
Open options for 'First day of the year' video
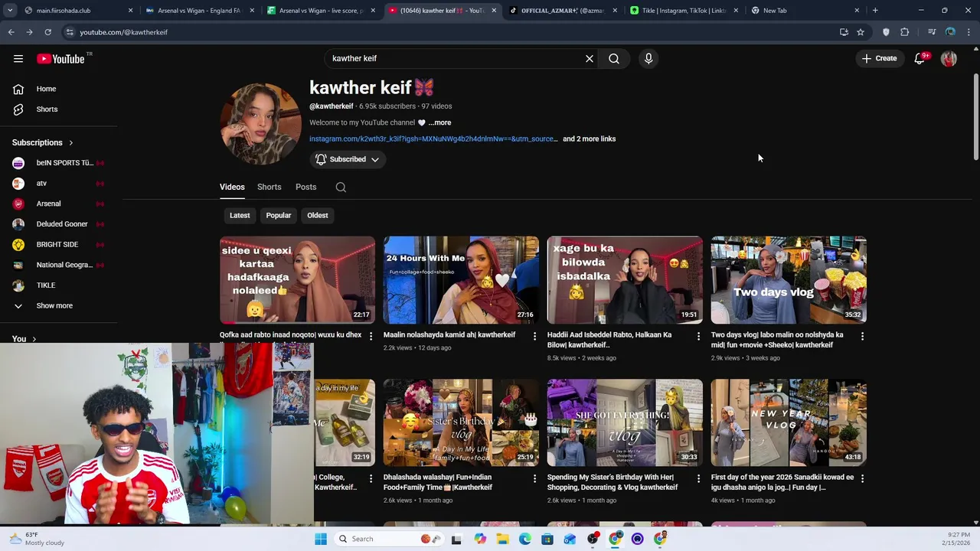point(862,478)
